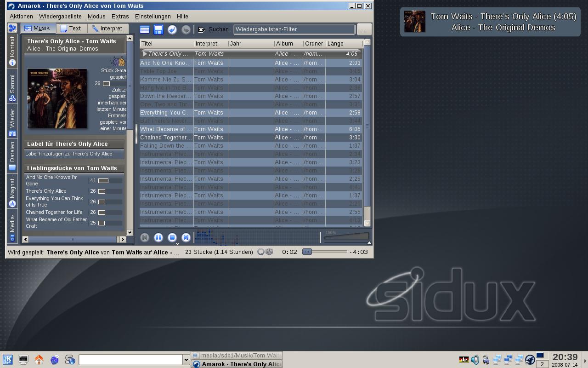Click context panel scroll down arrow
Viewport: 588px width, 368px height.
click(x=130, y=233)
